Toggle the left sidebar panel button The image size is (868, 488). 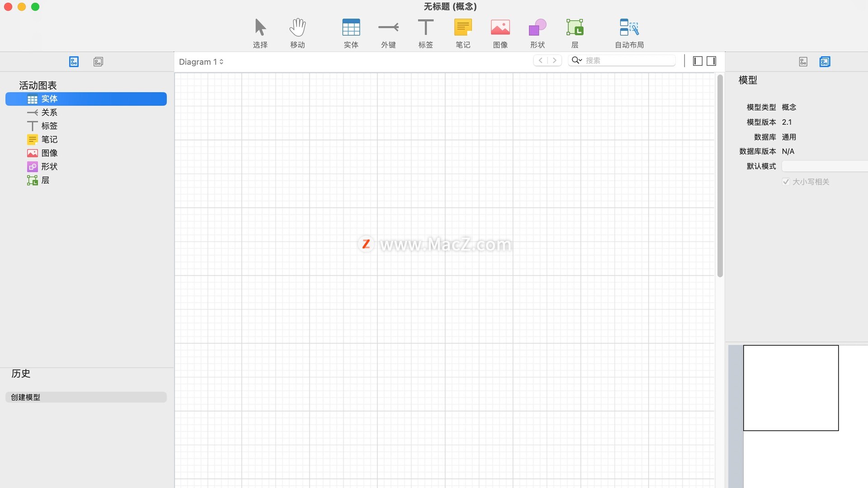click(698, 61)
